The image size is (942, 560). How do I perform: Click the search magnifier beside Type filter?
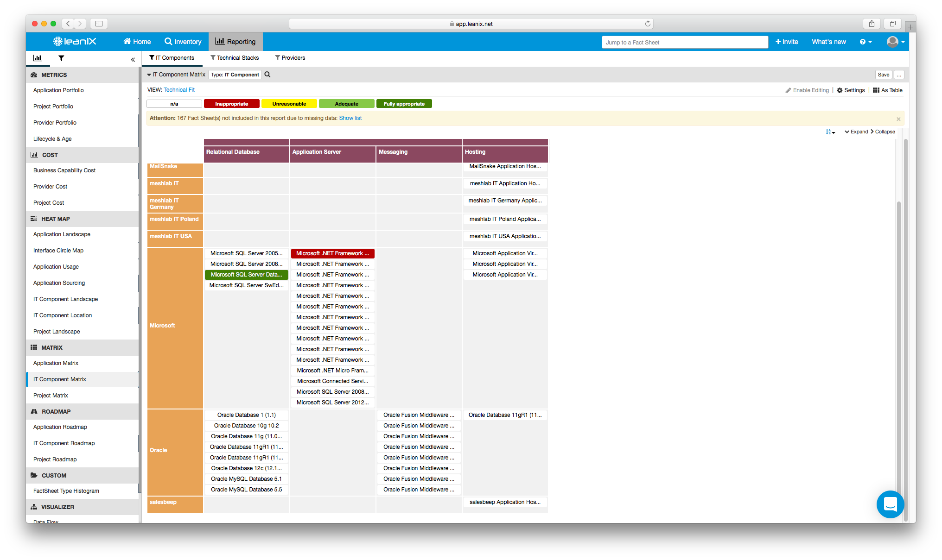click(267, 75)
